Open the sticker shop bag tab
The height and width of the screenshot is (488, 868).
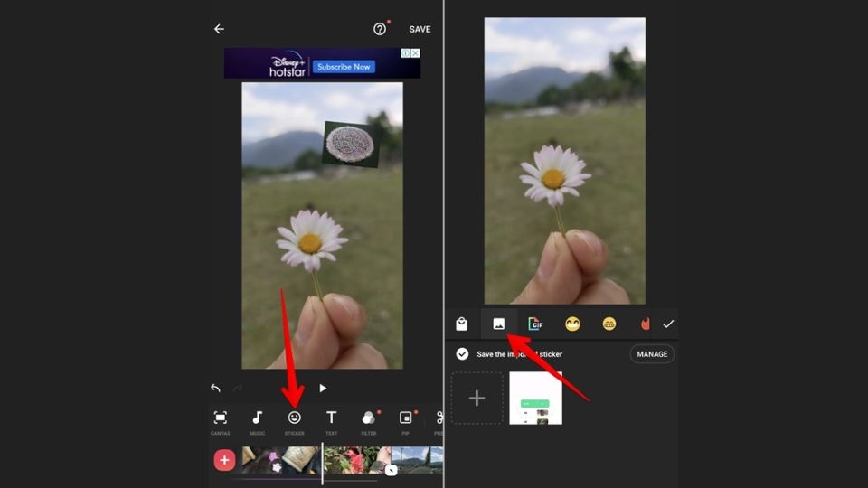coord(462,324)
